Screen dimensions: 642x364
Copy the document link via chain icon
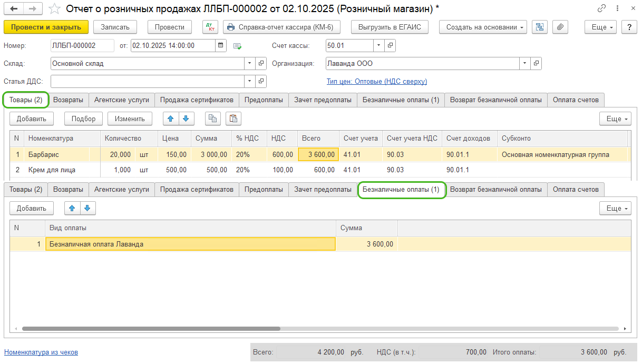601,9
